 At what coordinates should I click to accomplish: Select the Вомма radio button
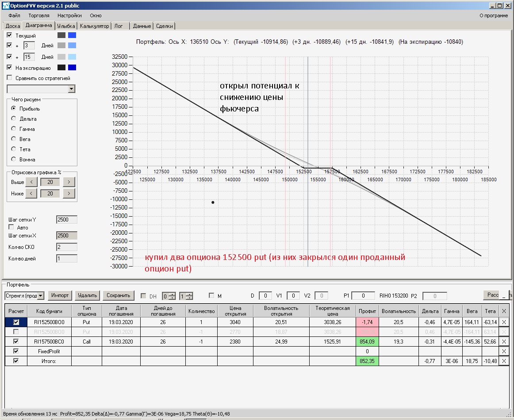(13, 159)
